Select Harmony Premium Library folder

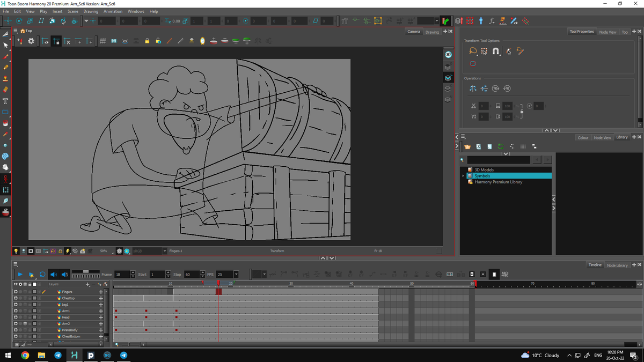point(498,182)
